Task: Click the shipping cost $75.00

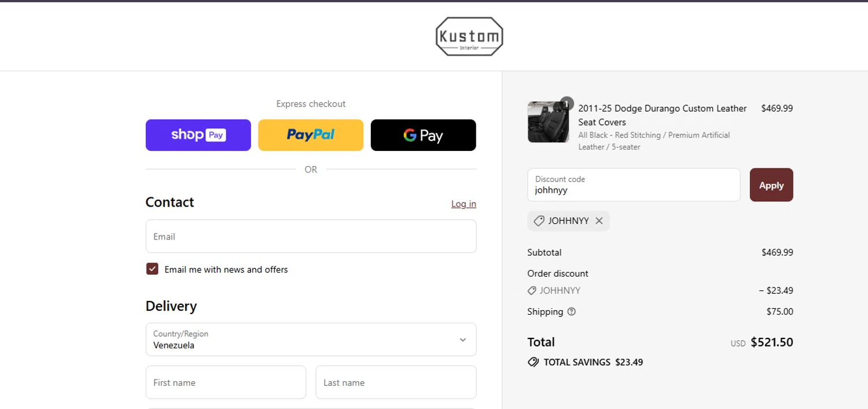Action: (x=780, y=312)
